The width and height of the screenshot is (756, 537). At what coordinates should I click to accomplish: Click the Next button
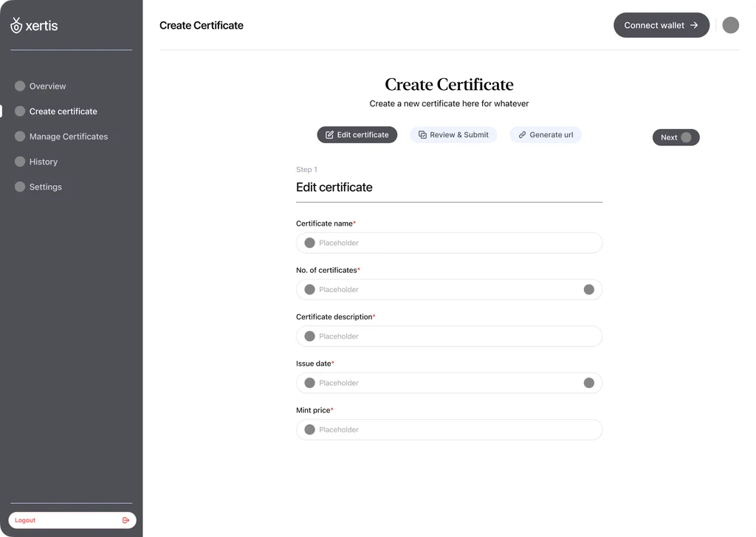point(676,137)
